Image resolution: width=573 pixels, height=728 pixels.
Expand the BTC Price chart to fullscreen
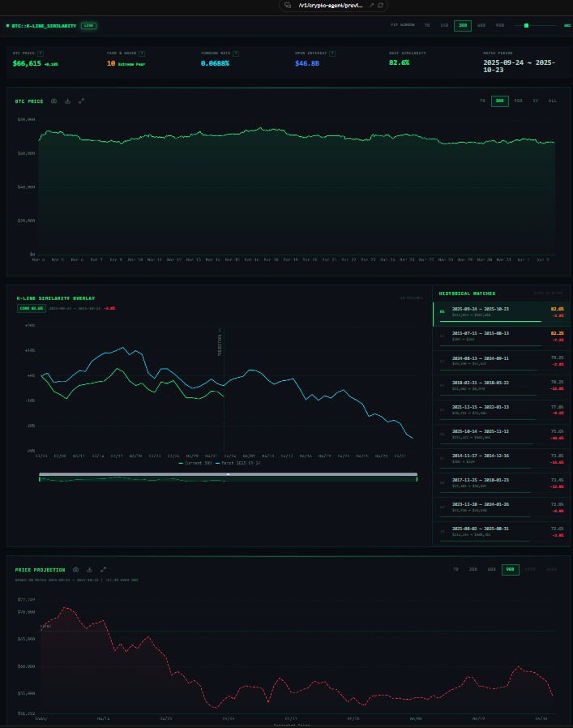[81, 101]
